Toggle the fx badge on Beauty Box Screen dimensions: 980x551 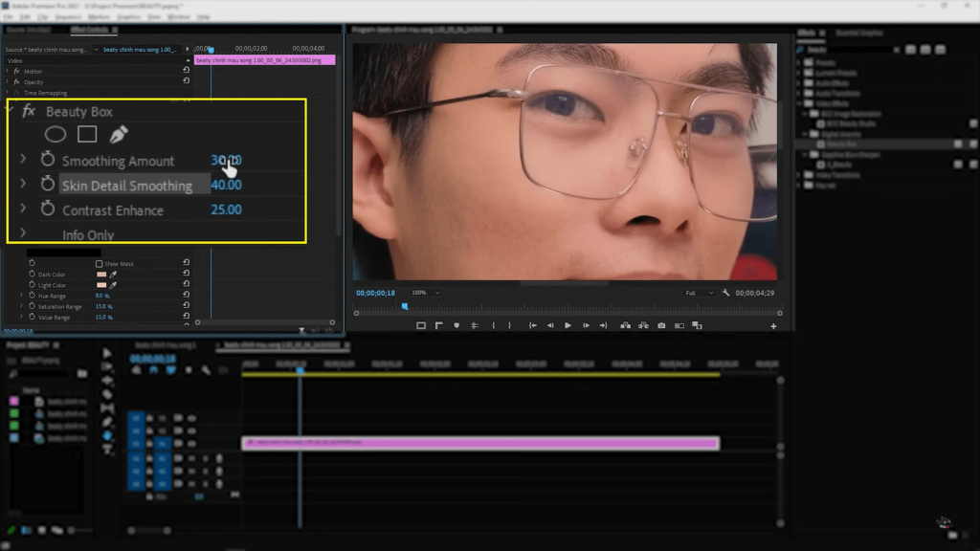(x=30, y=112)
